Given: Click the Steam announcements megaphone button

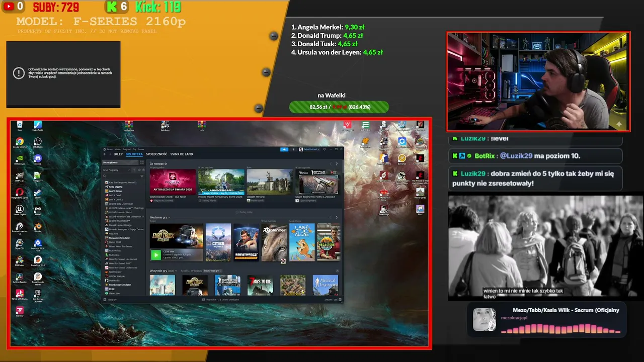Looking at the screenshot, I should point(284,149).
